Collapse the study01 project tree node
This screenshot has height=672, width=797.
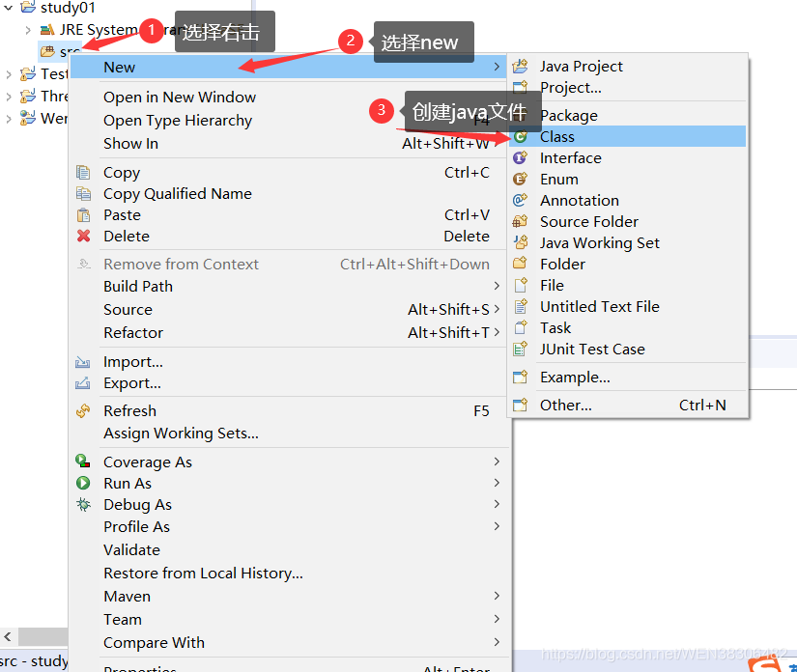8,8
